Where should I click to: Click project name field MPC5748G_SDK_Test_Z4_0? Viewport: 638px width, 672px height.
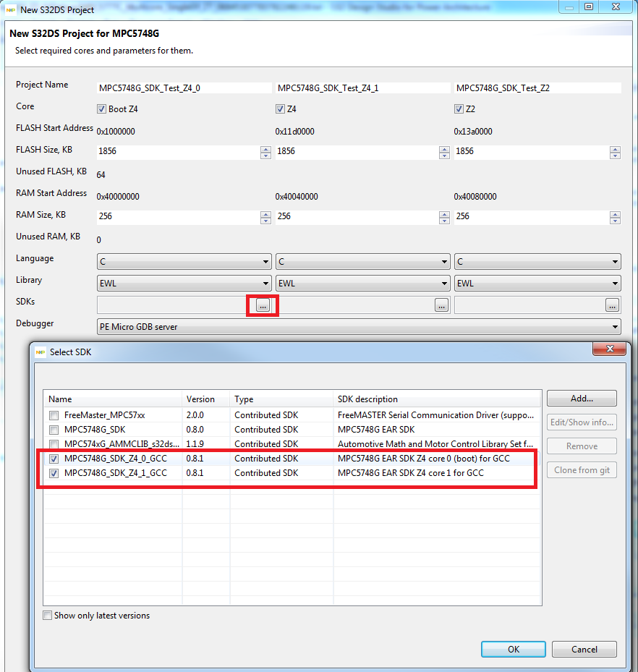(184, 88)
